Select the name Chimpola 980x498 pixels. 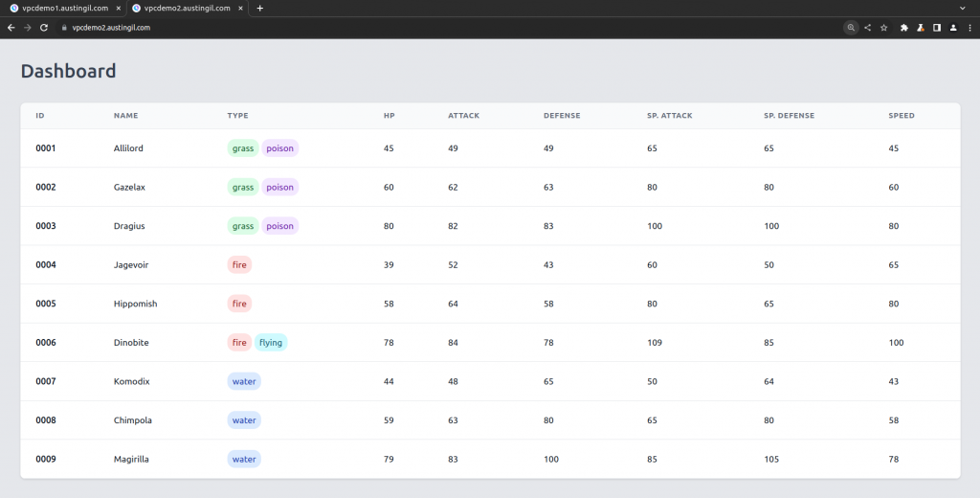coord(132,419)
